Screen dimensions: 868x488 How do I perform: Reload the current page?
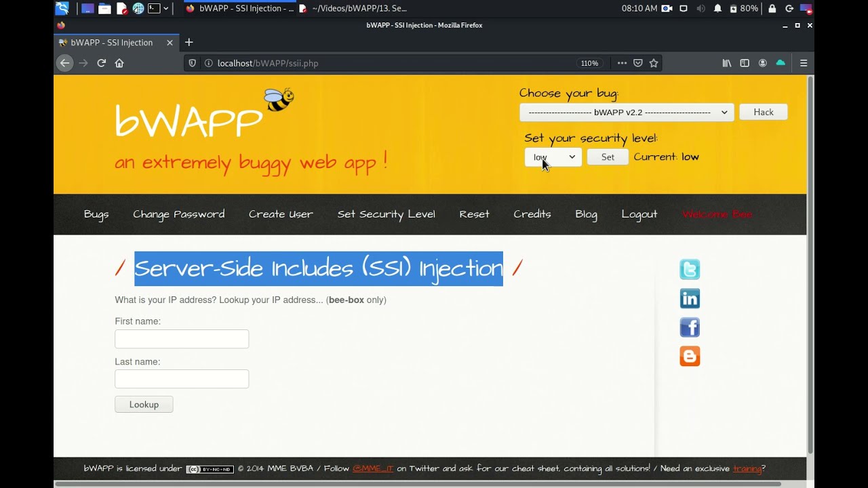tap(102, 63)
